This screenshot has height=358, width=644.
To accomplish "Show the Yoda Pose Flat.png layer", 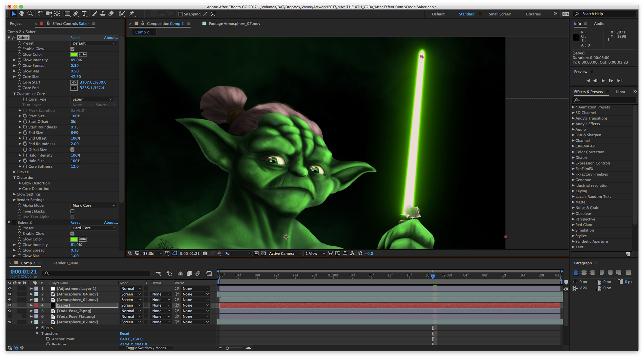I will tap(10, 317).
